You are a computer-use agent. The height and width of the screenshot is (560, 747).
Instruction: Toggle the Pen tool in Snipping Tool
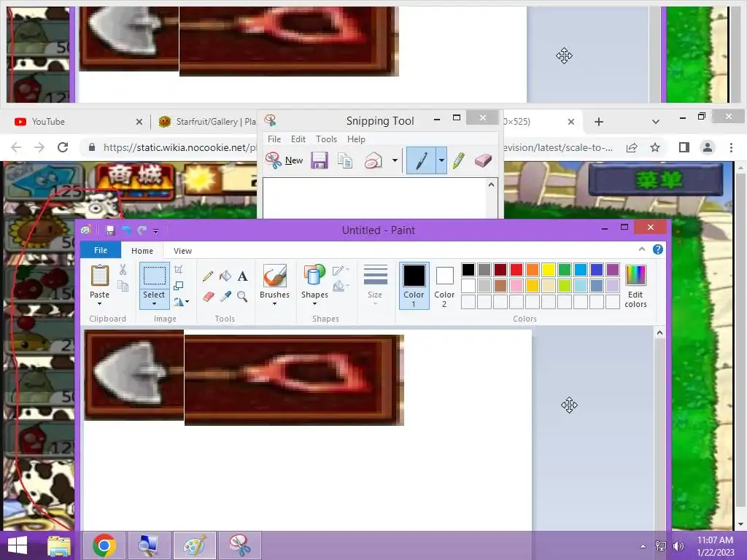tap(421, 160)
